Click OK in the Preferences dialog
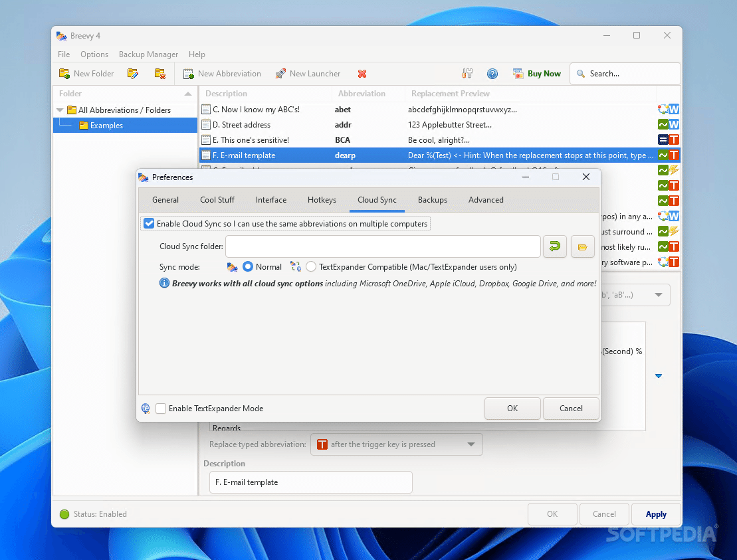 [x=512, y=409]
